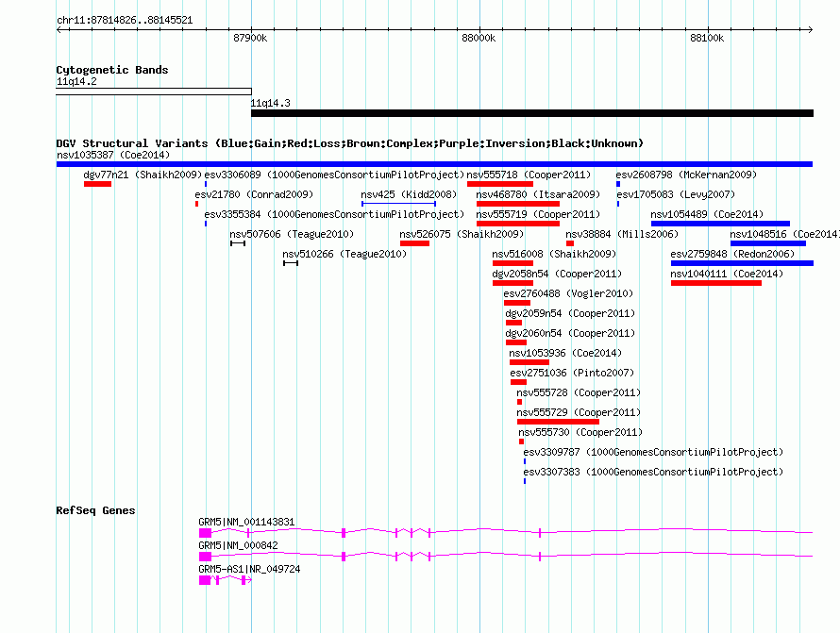Click the 88000k ruler tick label
Viewport: 840px width, 633px height.
(x=479, y=38)
